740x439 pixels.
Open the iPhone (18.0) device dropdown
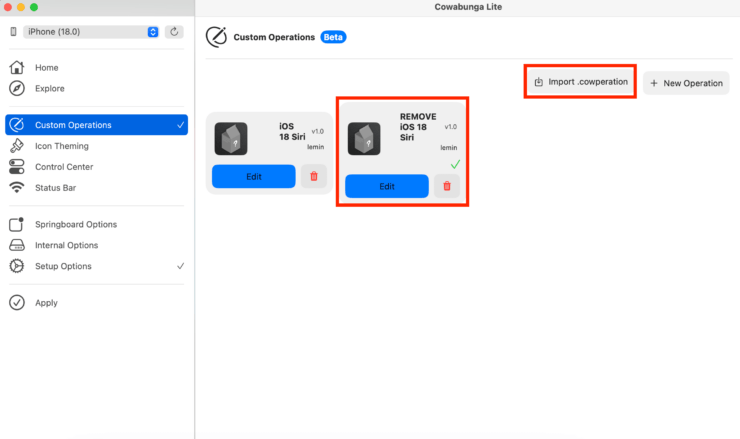tap(91, 32)
